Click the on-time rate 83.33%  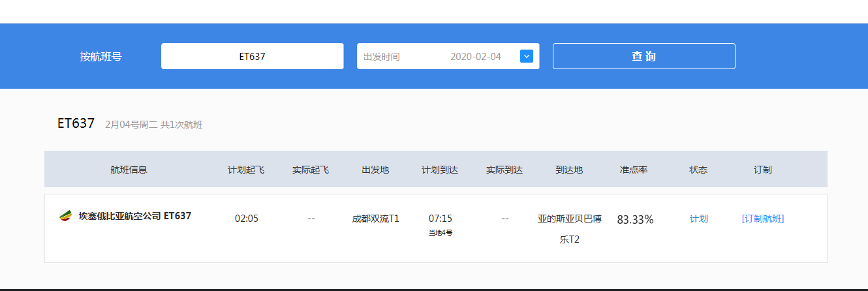[x=635, y=220]
